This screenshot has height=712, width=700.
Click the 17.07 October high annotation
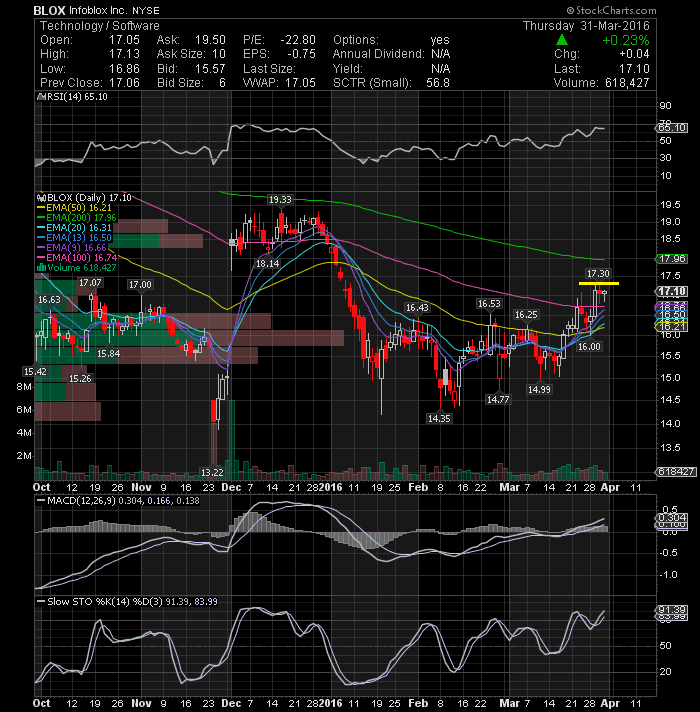pyautogui.click(x=90, y=283)
